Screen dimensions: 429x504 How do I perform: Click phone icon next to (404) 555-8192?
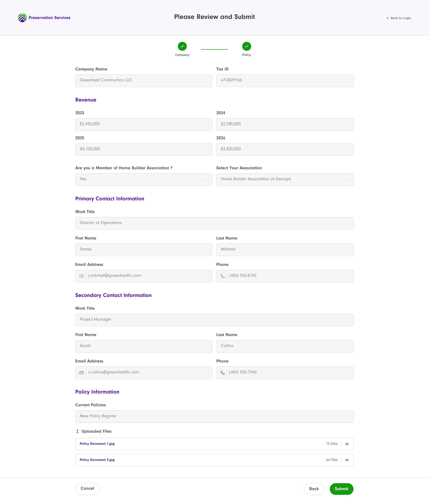coord(222,276)
